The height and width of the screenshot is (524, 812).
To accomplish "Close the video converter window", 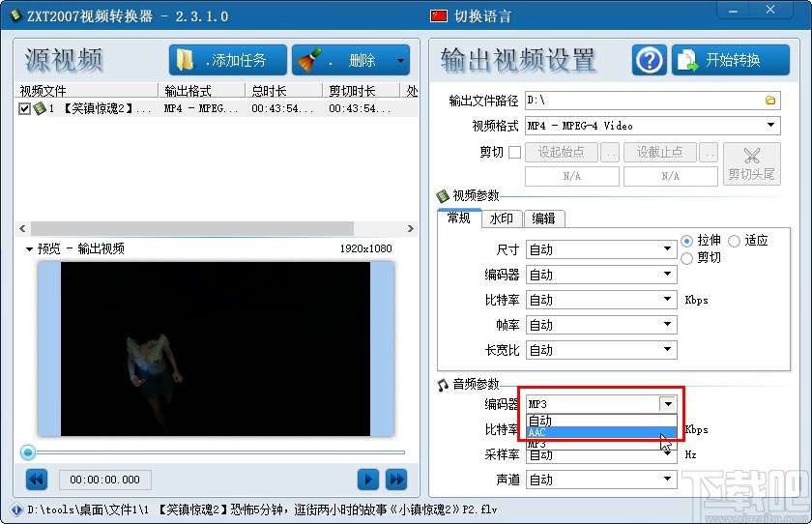I will pyautogui.click(x=770, y=10).
